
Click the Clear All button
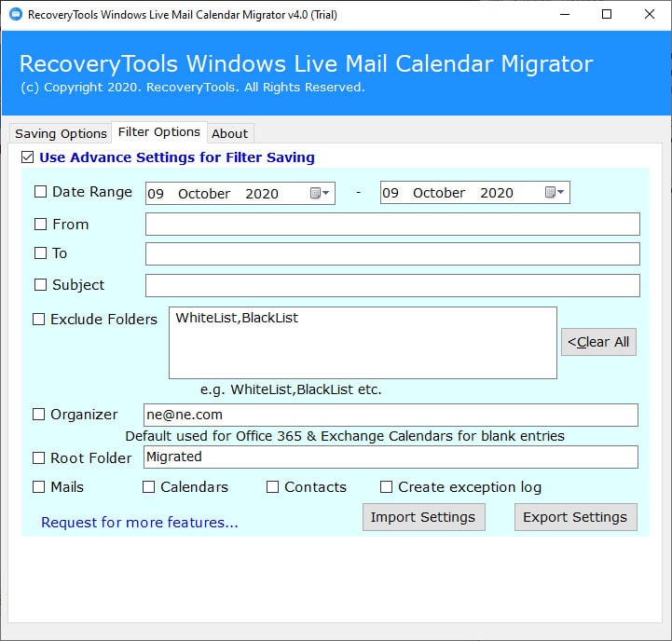pos(598,342)
